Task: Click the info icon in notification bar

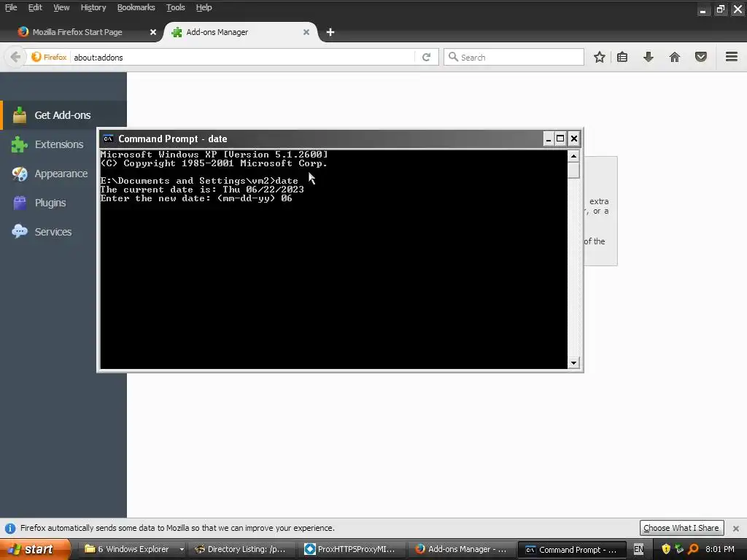Action: (10, 528)
